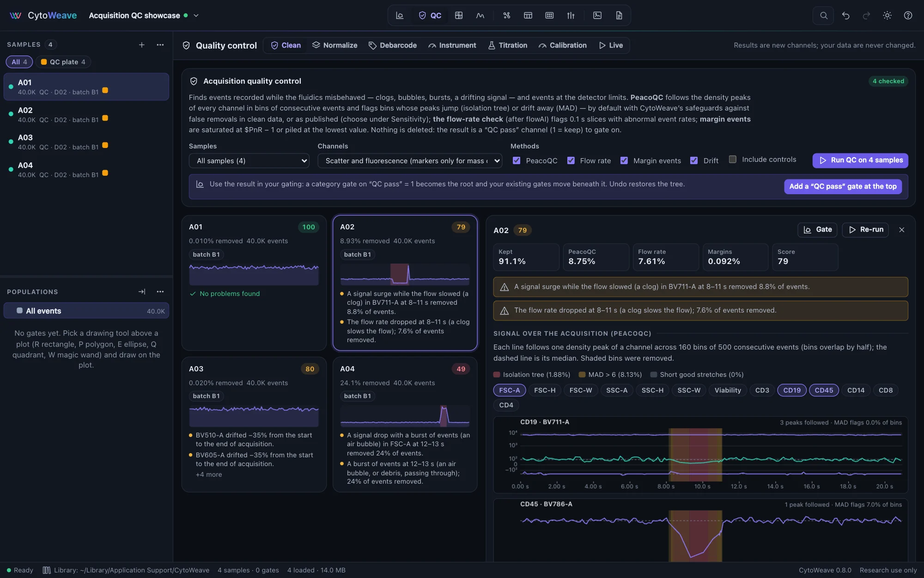The height and width of the screenshot is (578, 924).
Task: Open the clustering graph icon in toolbar
Action: click(507, 15)
